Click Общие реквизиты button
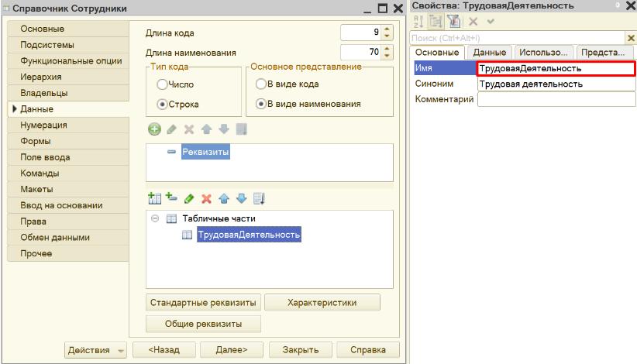The image size is (637, 364). 203,324
